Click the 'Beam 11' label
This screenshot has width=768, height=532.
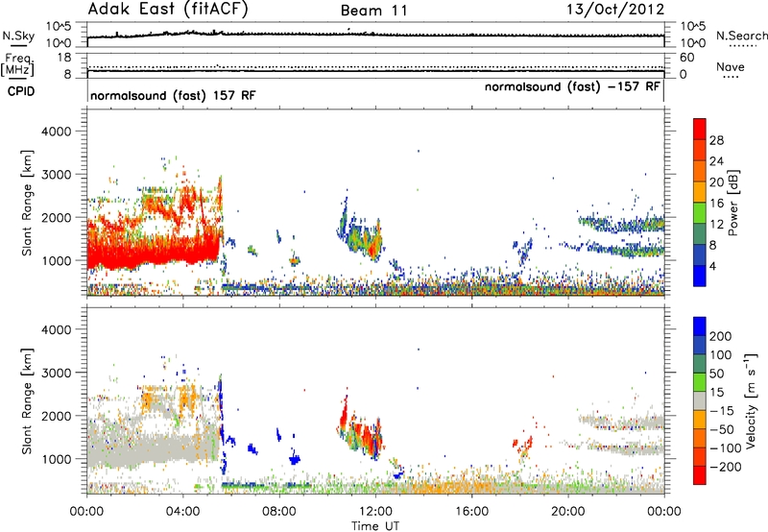coord(374,11)
